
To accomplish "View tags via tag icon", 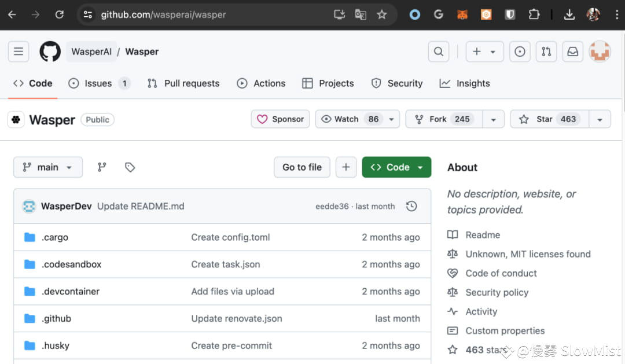I will [x=130, y=167].
